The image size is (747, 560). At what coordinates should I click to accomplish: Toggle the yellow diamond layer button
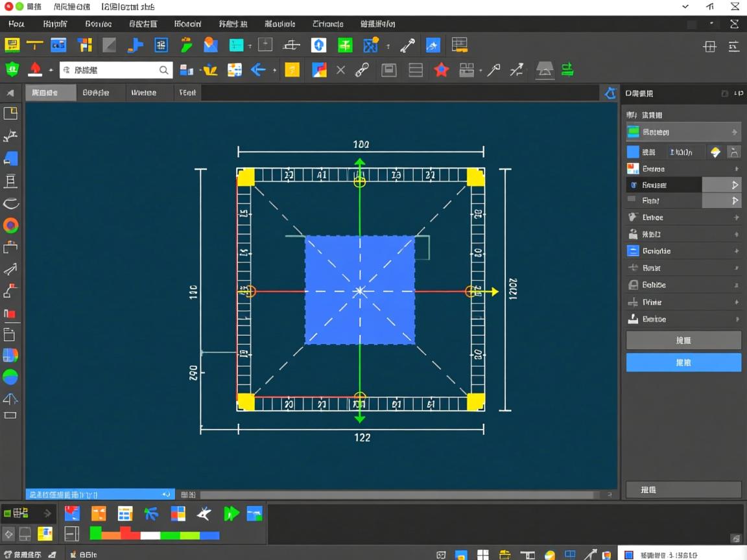point(715,152)
